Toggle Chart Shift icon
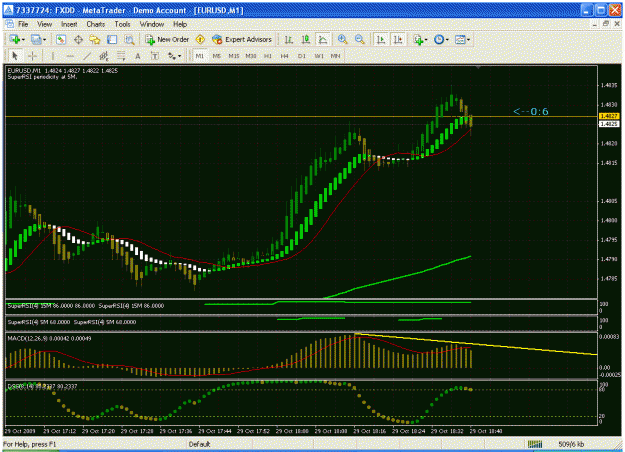The height and width of the screenshot is (452, 625). click(x=398, y=39)
